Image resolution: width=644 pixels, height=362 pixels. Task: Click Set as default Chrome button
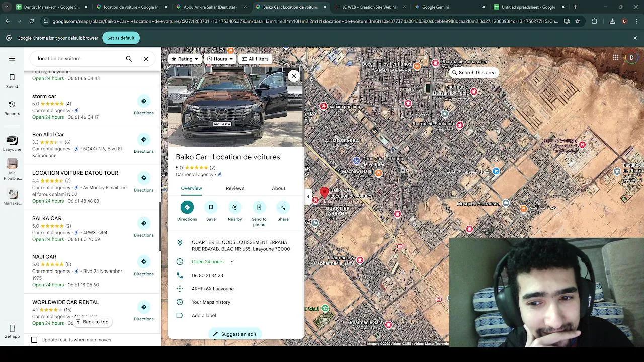121,38
